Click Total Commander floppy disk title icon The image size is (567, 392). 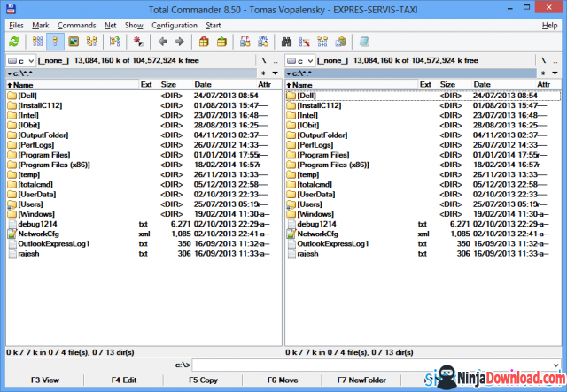pos(12,9)
